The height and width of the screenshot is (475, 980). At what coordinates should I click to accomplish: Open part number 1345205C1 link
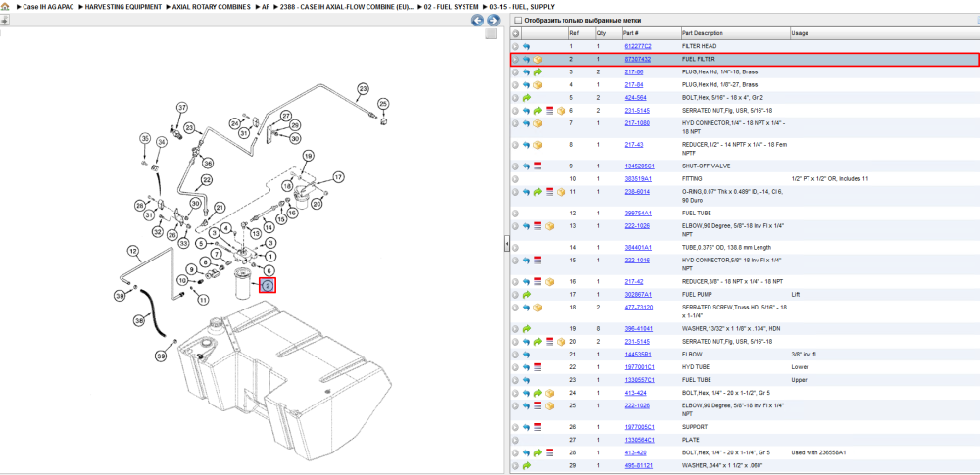[639, 166]
